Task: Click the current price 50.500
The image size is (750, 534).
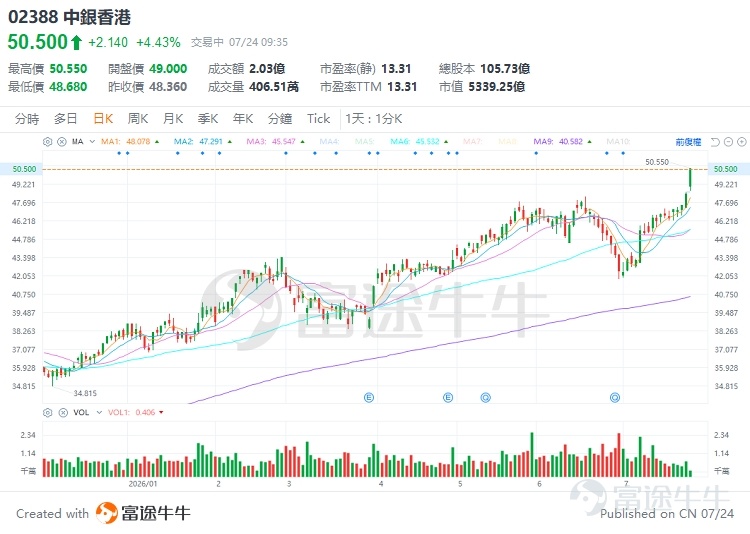Action: pyautogui.click(x=38, y=42)
